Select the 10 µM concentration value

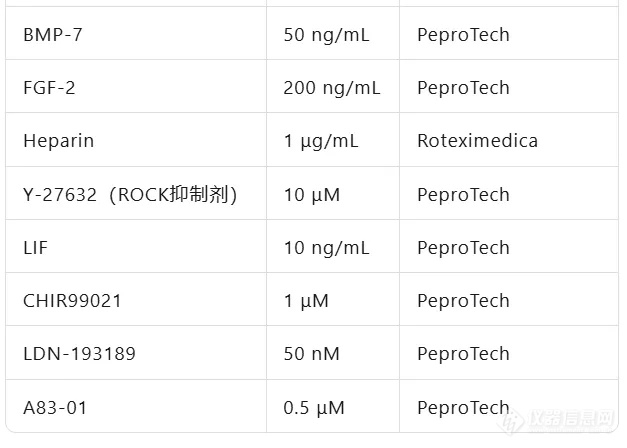coord(312,194)
